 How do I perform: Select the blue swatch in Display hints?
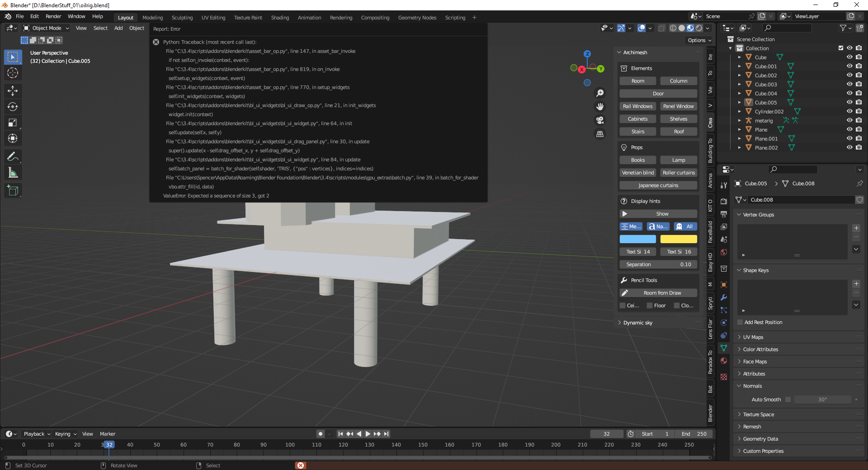pyautogui.click(x=637, y=239)
